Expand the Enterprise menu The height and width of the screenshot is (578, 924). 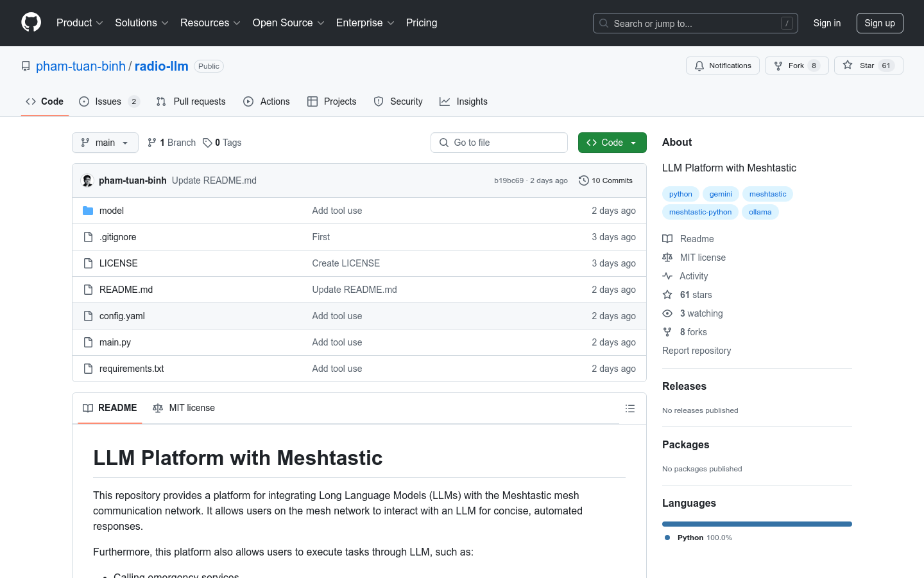(x=365, y=22)
